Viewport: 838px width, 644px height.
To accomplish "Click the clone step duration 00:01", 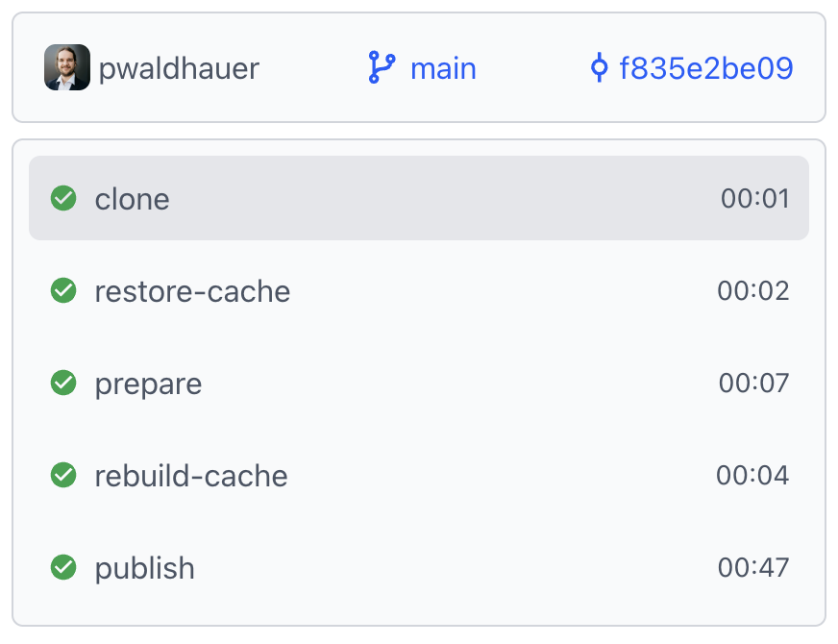I will pyautogui.click(x=754, y=199).
